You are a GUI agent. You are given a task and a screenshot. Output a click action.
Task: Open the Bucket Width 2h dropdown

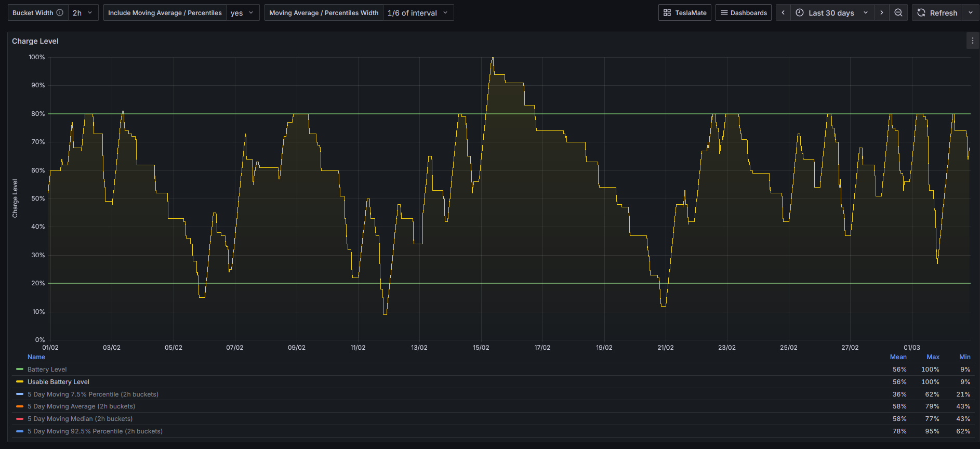click(83, 12)
